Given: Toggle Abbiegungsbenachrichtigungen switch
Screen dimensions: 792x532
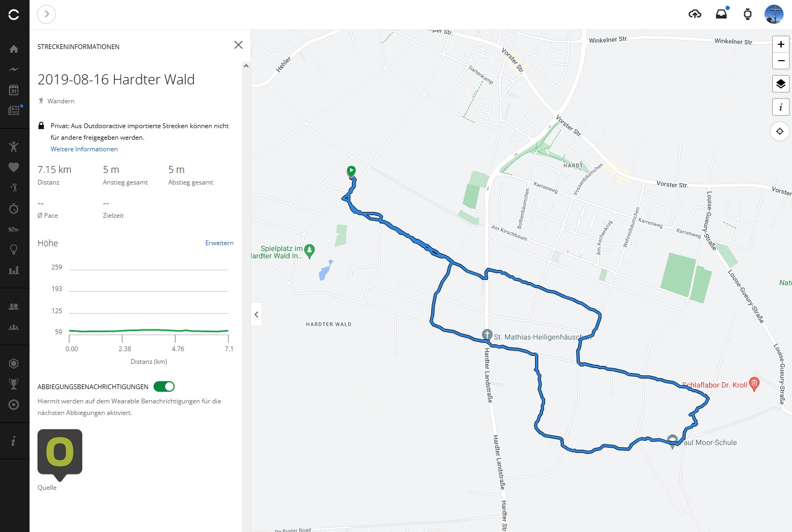Looking at the screenshot, I should 164,386.
